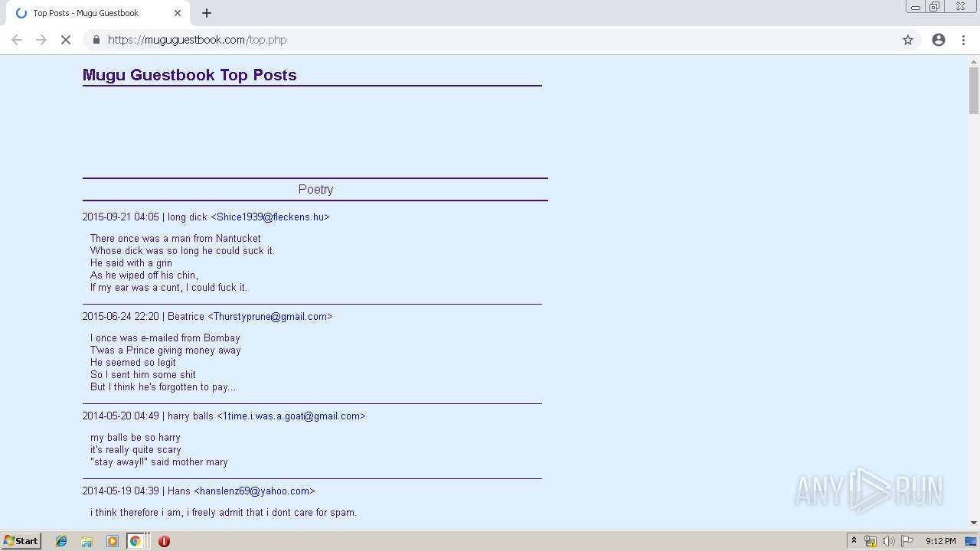The image size is (980, 551).
Task: Click the padlock site info icon
Action: (x=96, y=40)
